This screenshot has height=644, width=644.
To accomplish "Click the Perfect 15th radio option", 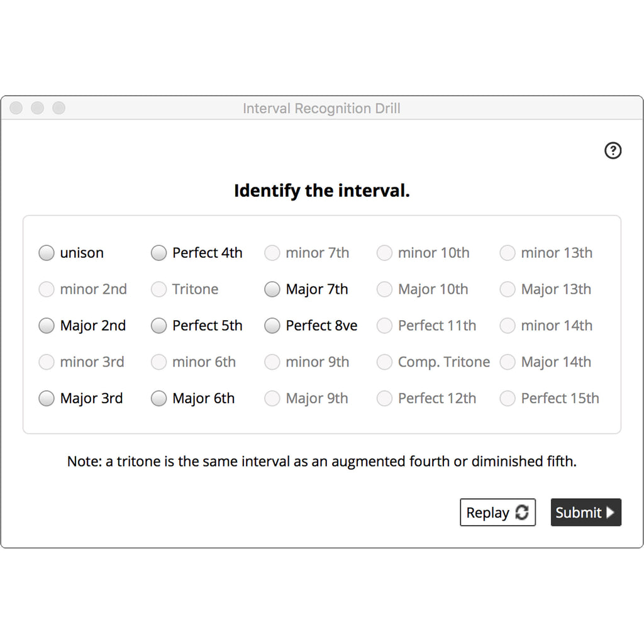I will click(x=508, y=399).
